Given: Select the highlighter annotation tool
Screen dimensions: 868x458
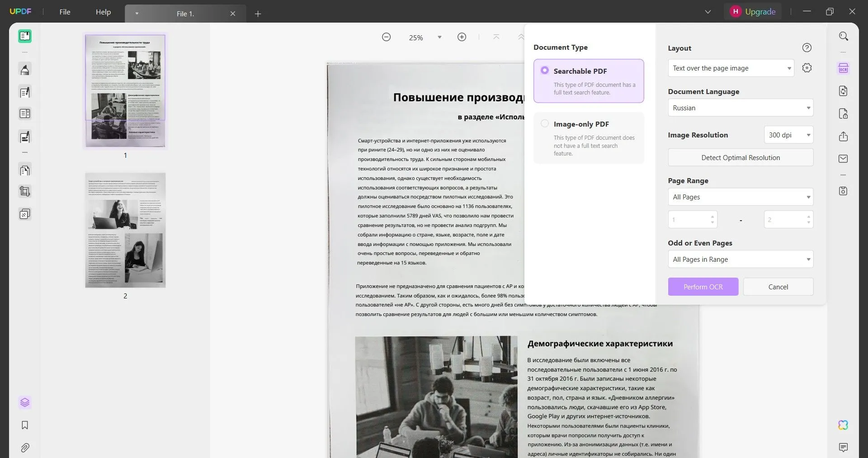Looking at the screenshot, I should [x=24, y=69].
